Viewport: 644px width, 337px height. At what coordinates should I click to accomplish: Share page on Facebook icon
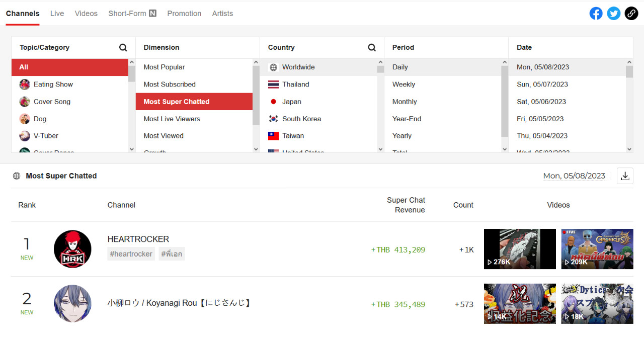pyautogui.click(x=596, y=14)
